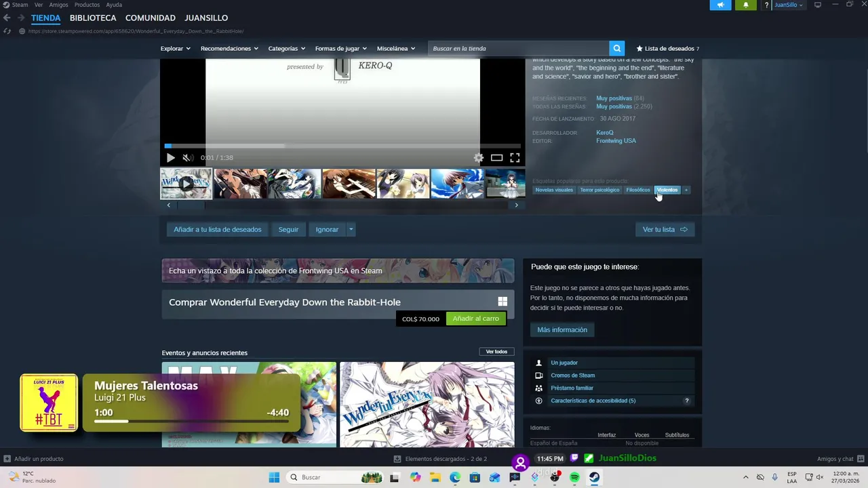Open the Frontwing USA publisher link

click(x=616, y=141)
